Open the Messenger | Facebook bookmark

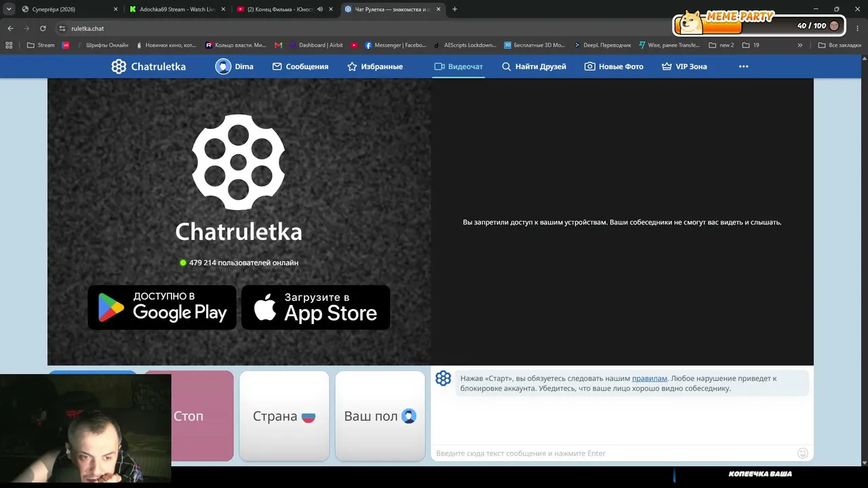pyautogui.click(x=396, y=45)
